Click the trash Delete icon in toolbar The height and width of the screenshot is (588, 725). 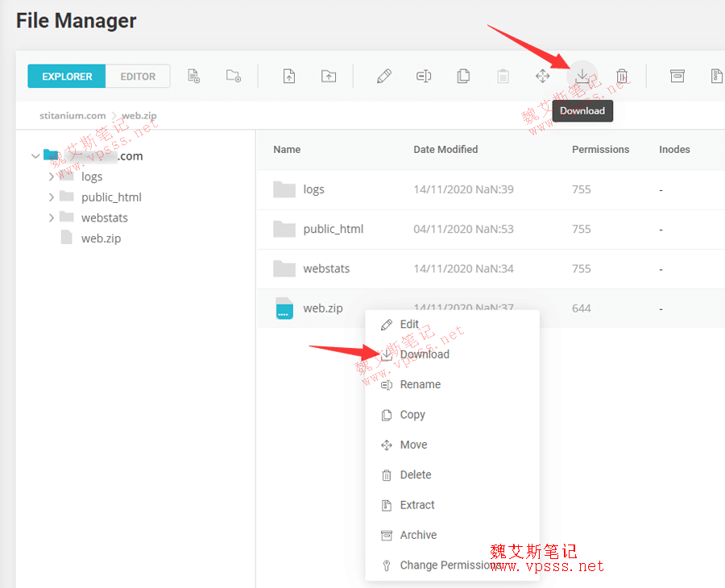point(622,77)
